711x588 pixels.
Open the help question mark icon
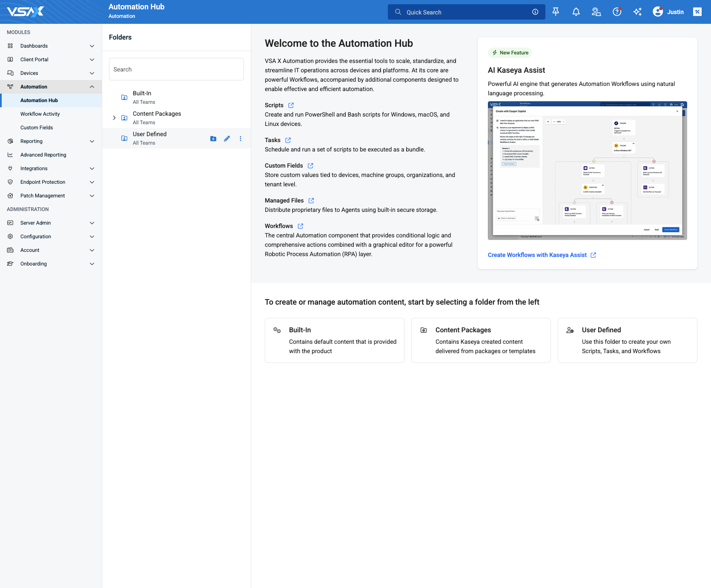(617, 12)
